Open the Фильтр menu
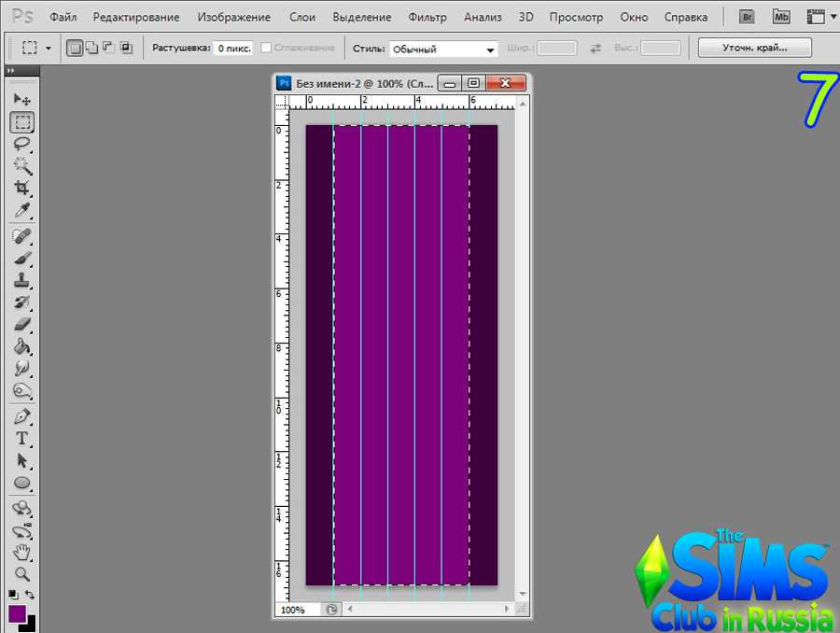840x633 pixels. coord(427,17)
